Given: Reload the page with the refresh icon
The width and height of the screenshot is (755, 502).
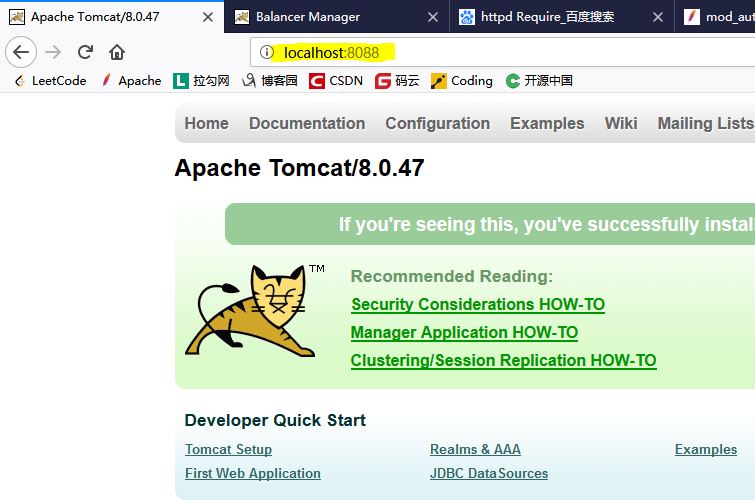Looking at the screenshot, I should [x=85, y=52].
